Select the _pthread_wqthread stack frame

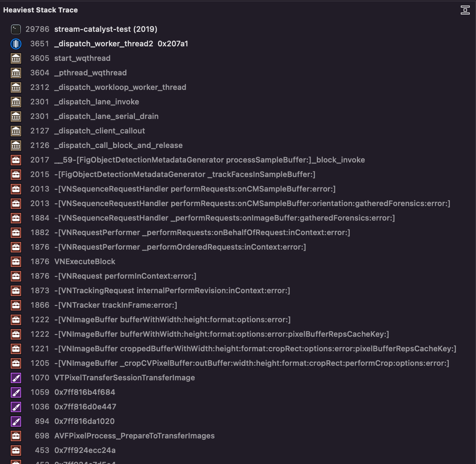90,73
